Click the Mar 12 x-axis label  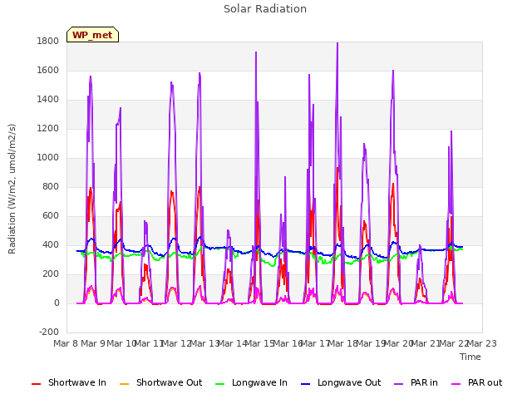coord(176,343)
